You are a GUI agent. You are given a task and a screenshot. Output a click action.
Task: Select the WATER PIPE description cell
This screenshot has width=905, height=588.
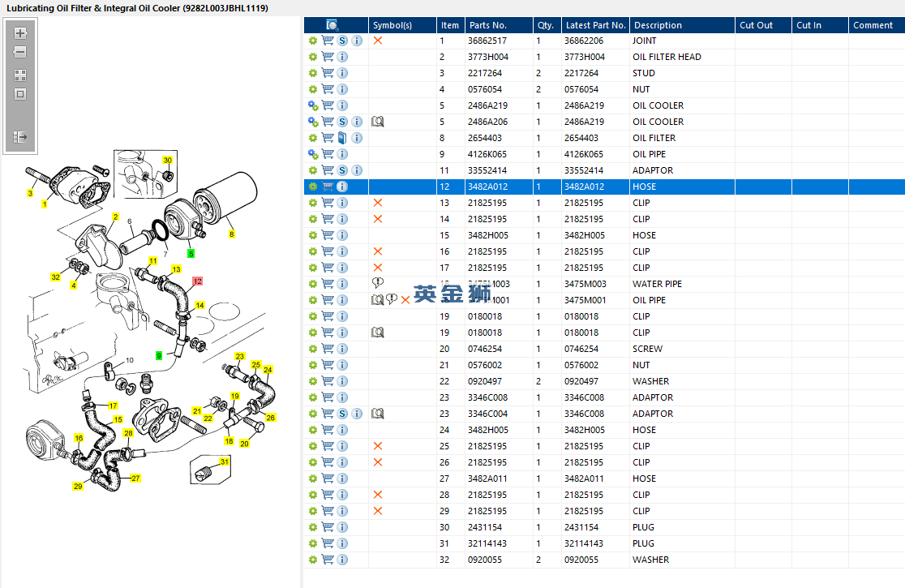(657, 284)
